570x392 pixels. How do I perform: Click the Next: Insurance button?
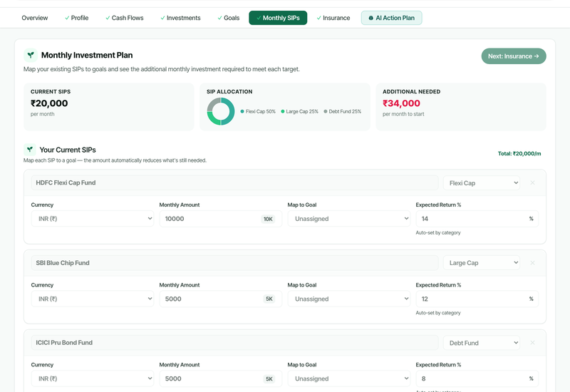(x=514, y=56)
